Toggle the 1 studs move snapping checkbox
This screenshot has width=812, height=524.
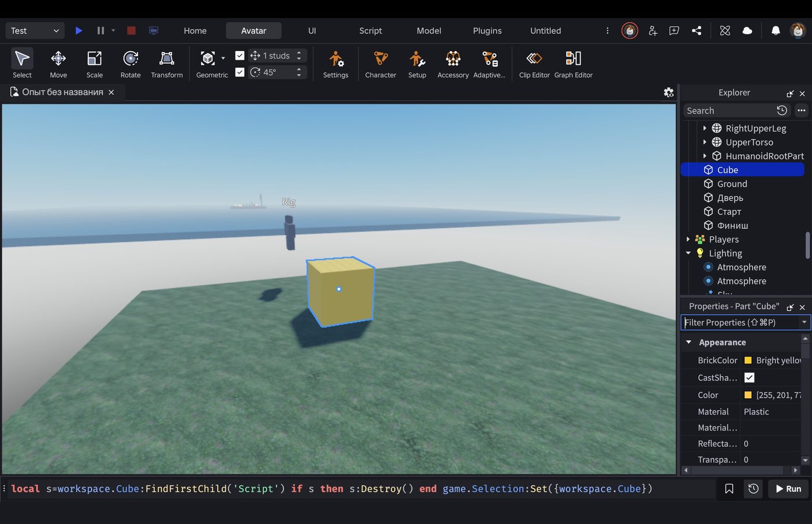[240, 56]
